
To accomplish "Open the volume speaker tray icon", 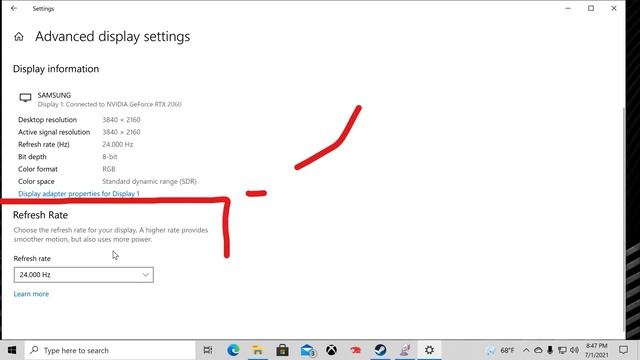I will 574,350.
